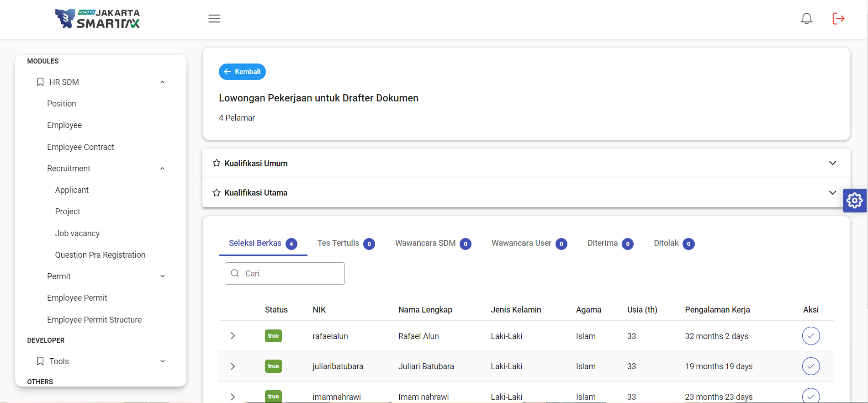Expand the Permit submenu

coord(162,276)
